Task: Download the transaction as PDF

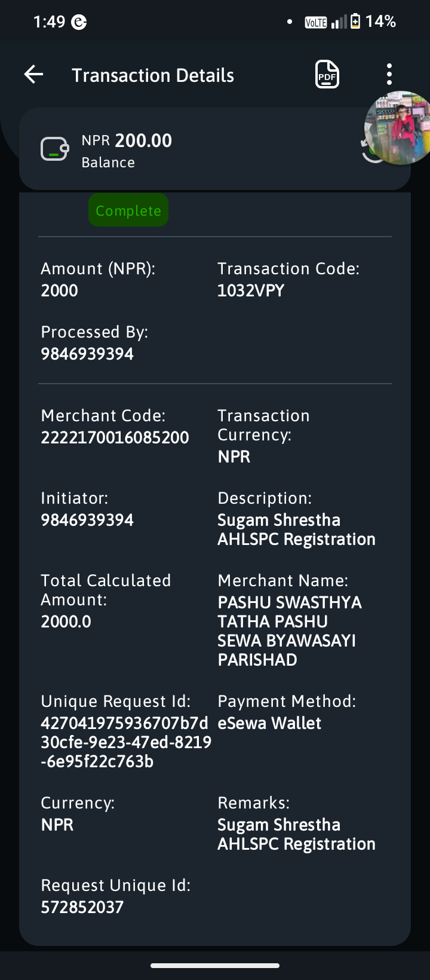Action: click(x=327, y=75)
